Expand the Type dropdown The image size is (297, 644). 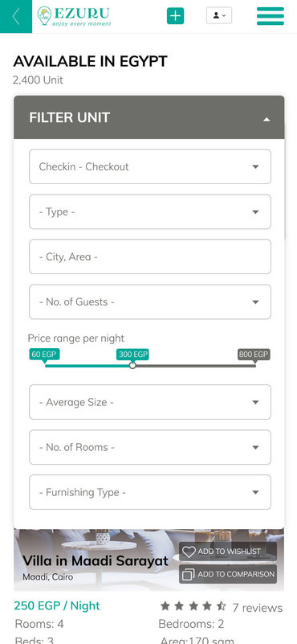coord(150,211)
